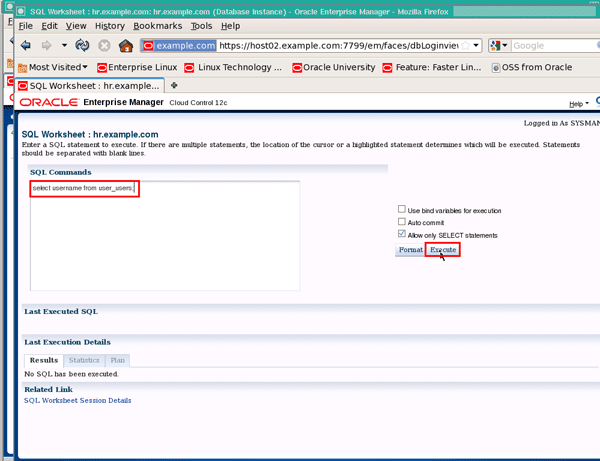The width and height of the screenshot is (600, 461).
Task: Open the Oracle University bookmark
Action: [x=333, y=67]
